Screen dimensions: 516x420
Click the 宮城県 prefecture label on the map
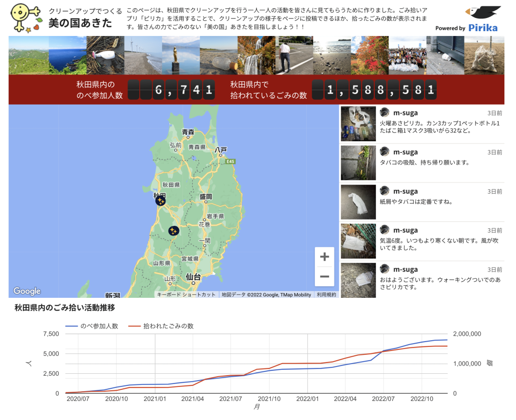click(x=190, y=259)
